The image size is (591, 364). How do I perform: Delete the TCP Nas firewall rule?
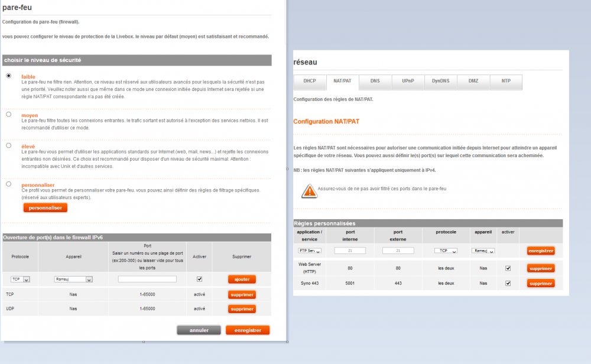point(242,295)
